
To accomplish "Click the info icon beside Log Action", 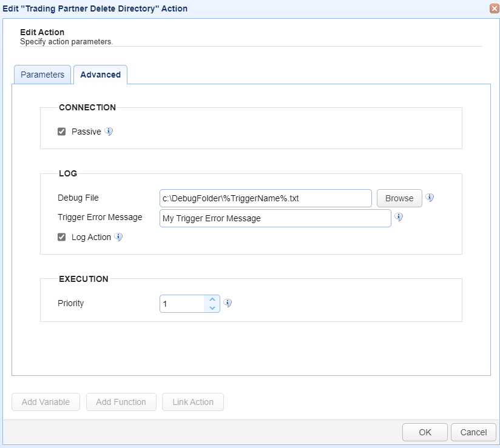I will tap(119, 237).
